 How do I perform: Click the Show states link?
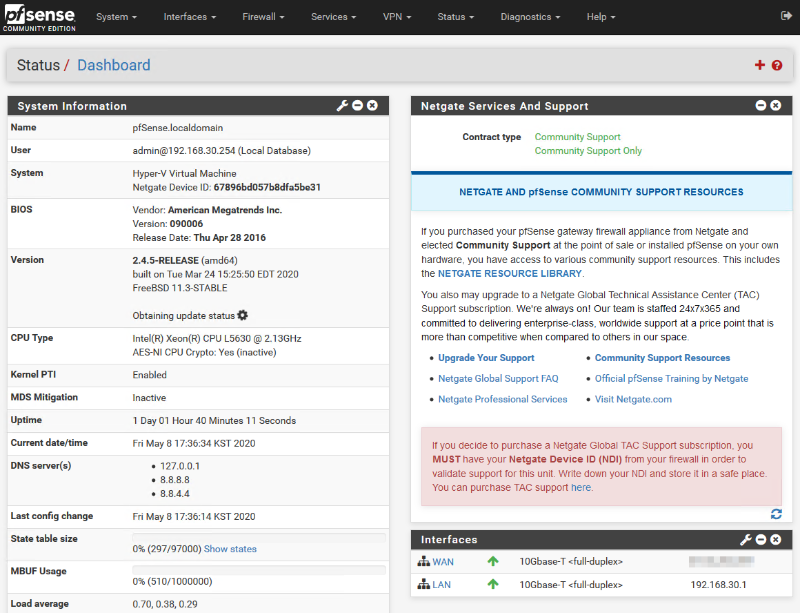[x=230, y=549]
